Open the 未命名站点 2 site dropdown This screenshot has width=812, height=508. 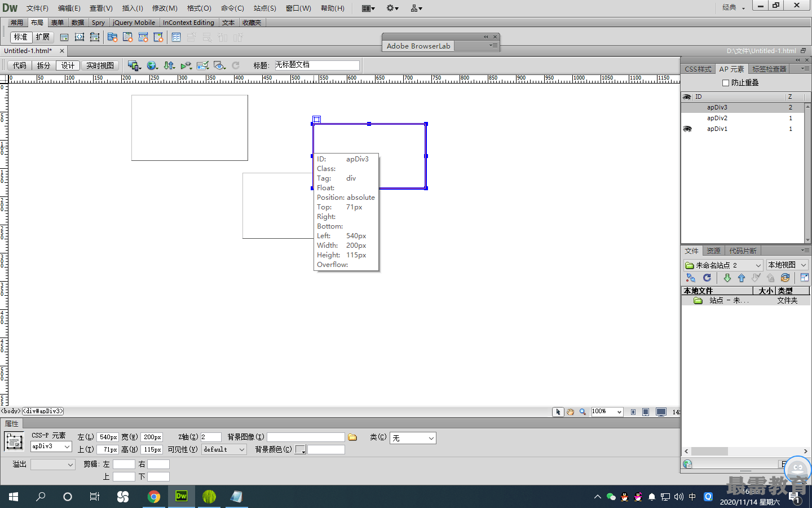pos(723,265)
